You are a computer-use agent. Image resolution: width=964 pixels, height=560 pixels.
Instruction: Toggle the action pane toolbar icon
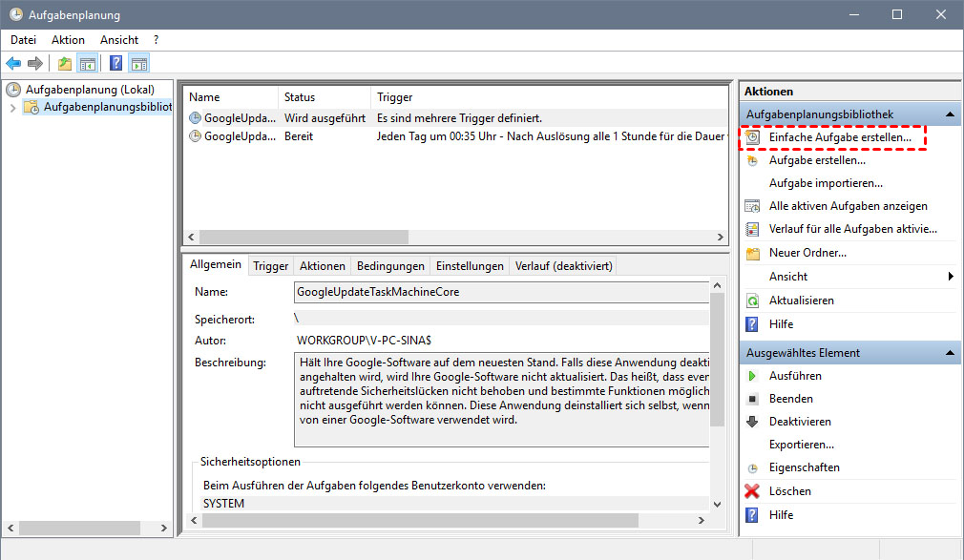(139, 64)
